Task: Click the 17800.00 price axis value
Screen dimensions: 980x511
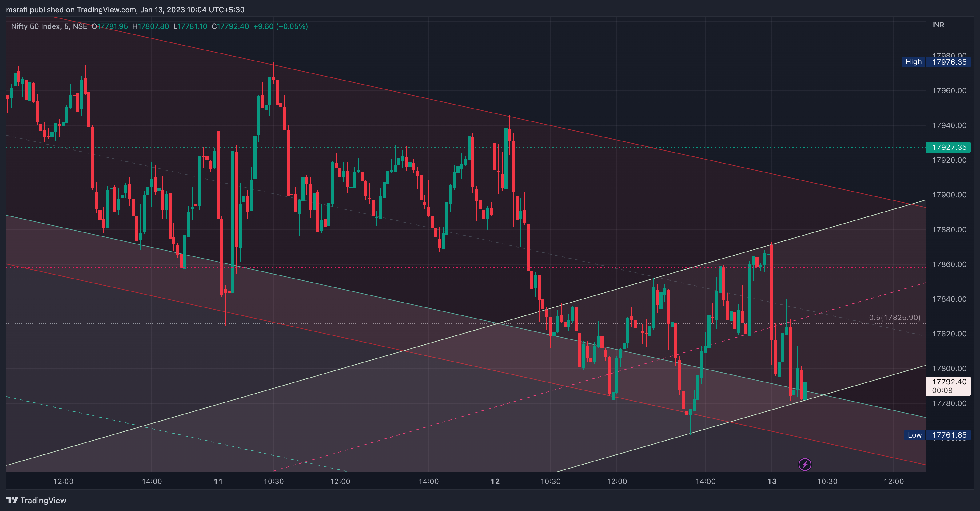Action: coord(949,368)
